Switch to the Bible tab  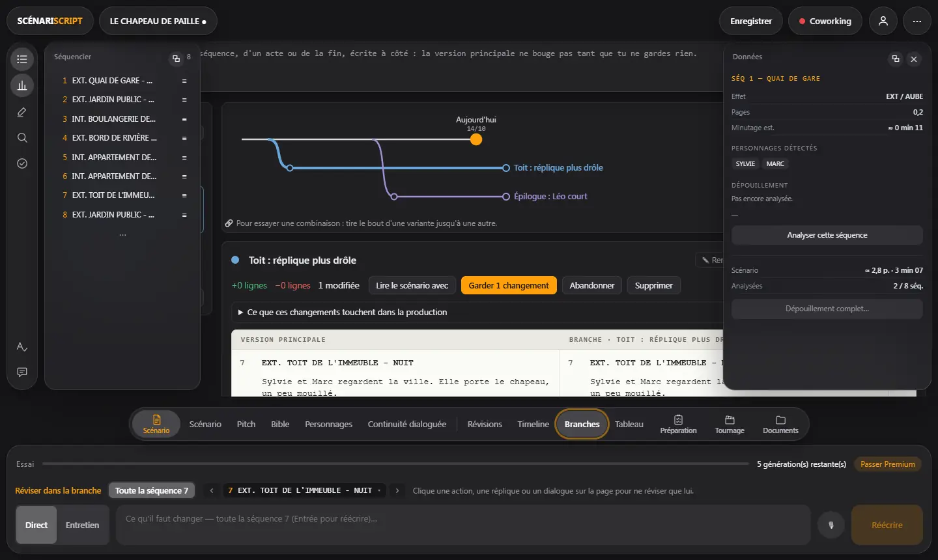(280, 424)
